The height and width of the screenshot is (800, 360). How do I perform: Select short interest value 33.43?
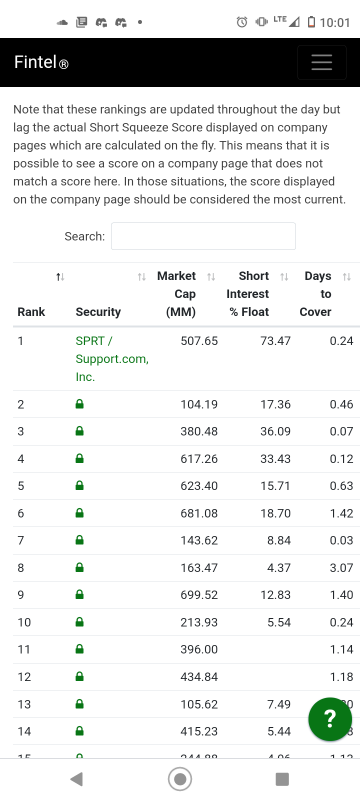coord(275,459)
